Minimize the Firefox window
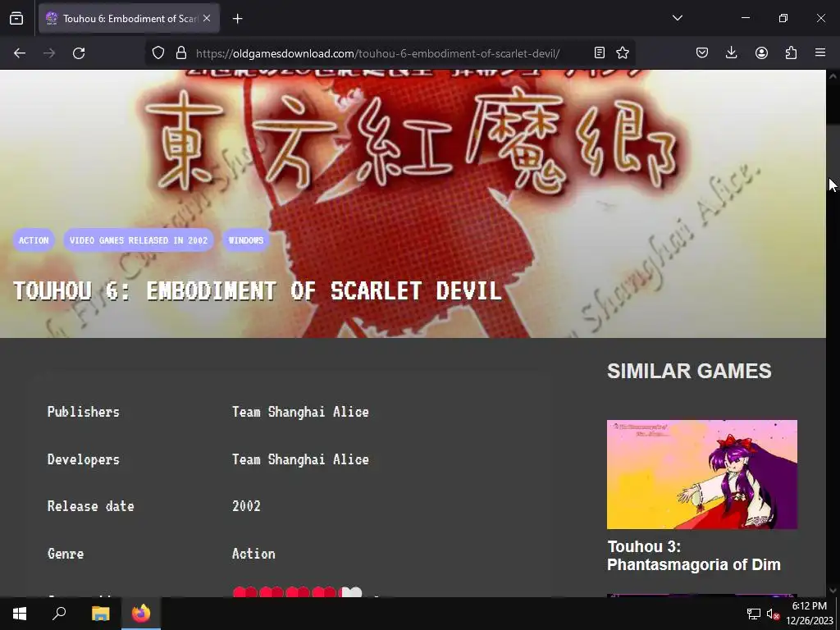 click(745, 18)
